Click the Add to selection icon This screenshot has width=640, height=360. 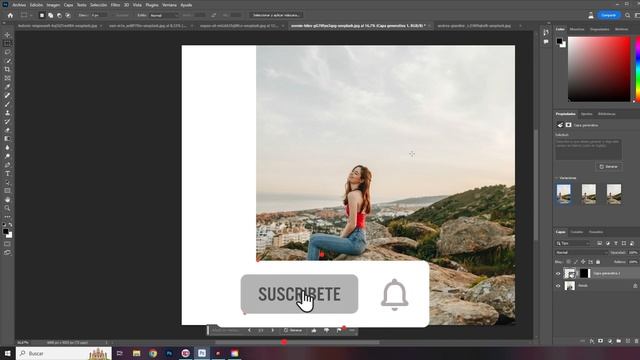51,15
